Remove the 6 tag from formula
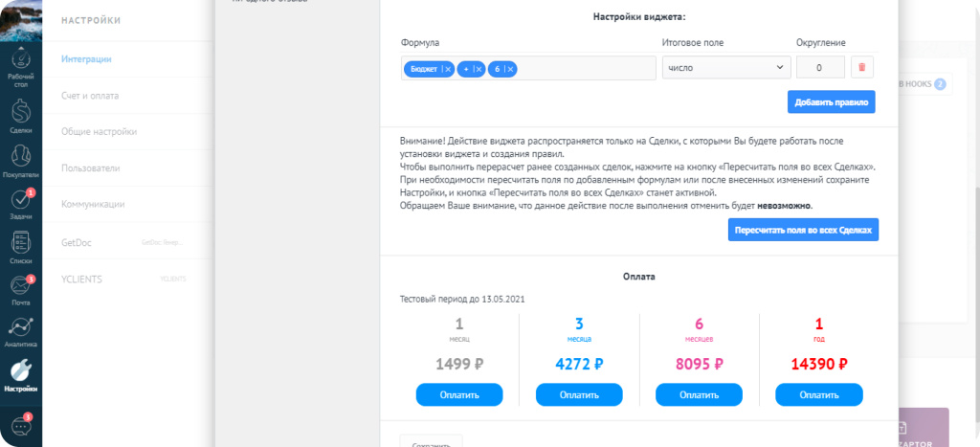980x447 pixels. tap(510, 69)
